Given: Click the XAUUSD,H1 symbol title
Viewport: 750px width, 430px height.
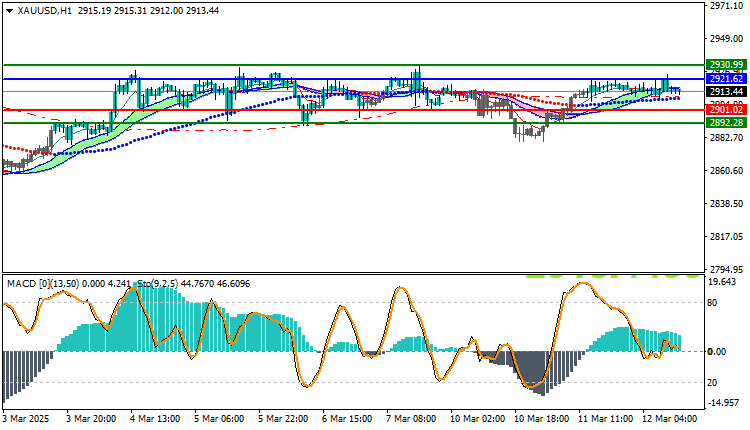Looking at the screenshot, I should pyautogui.click(x=44, y=11).
